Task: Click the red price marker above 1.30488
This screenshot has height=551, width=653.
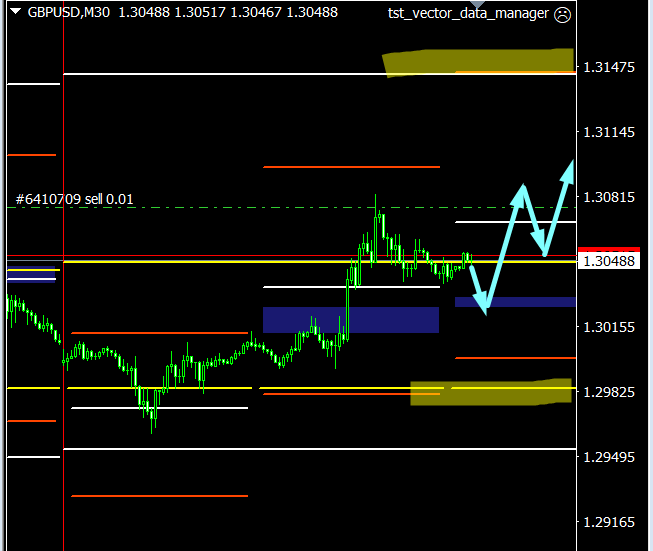Action: (609, 249)
